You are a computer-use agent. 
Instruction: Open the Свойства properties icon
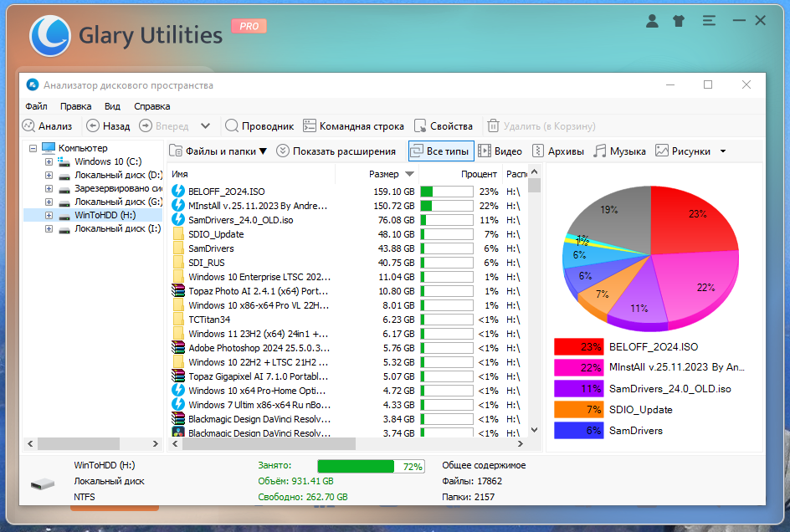coord(420,126)
